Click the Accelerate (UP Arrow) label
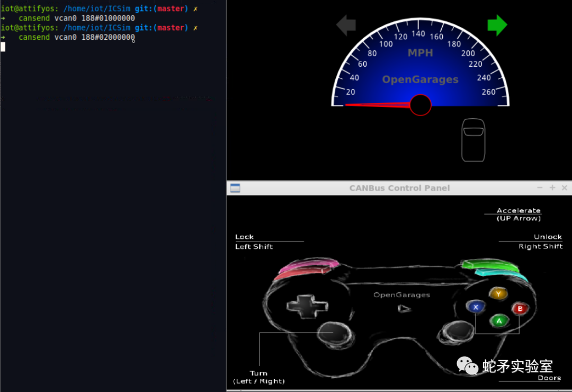 [519, 214]
